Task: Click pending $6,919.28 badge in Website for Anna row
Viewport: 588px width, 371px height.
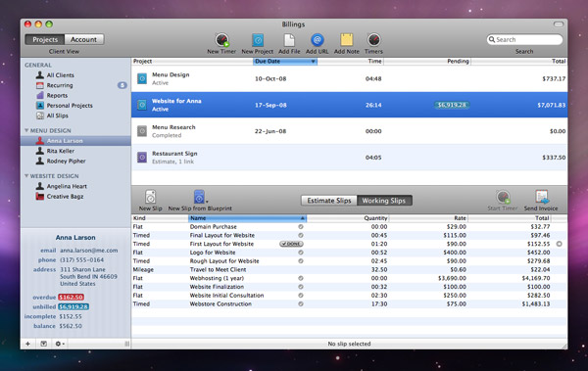Action: [452, 105]
